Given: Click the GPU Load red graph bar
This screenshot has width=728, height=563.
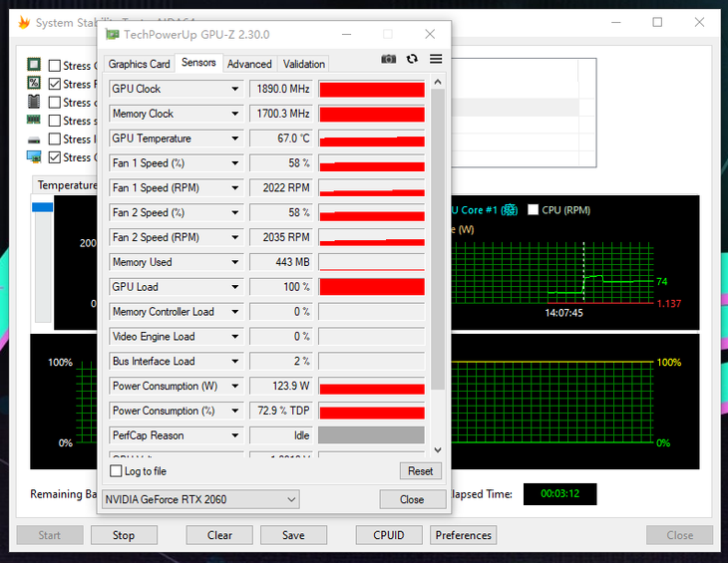Looking at the screenshot, I should pos(371,287).
